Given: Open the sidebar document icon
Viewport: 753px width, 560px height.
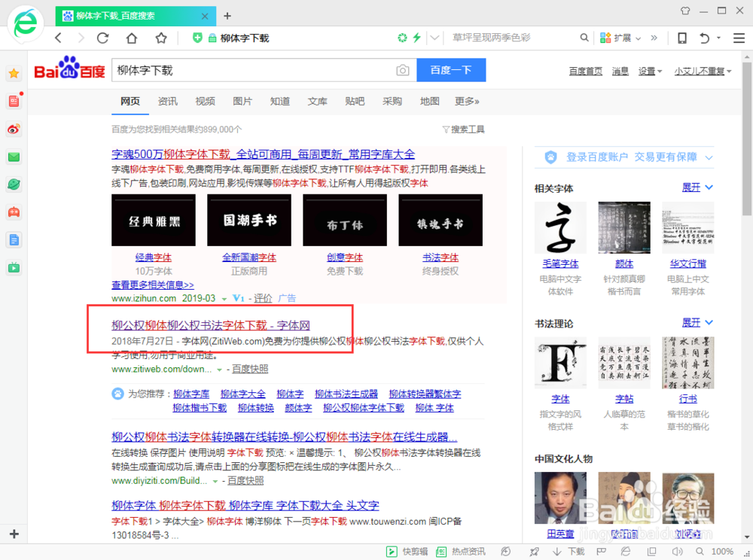Looking at the screenshot, I should pyautogui.click(x=14, y=240).
